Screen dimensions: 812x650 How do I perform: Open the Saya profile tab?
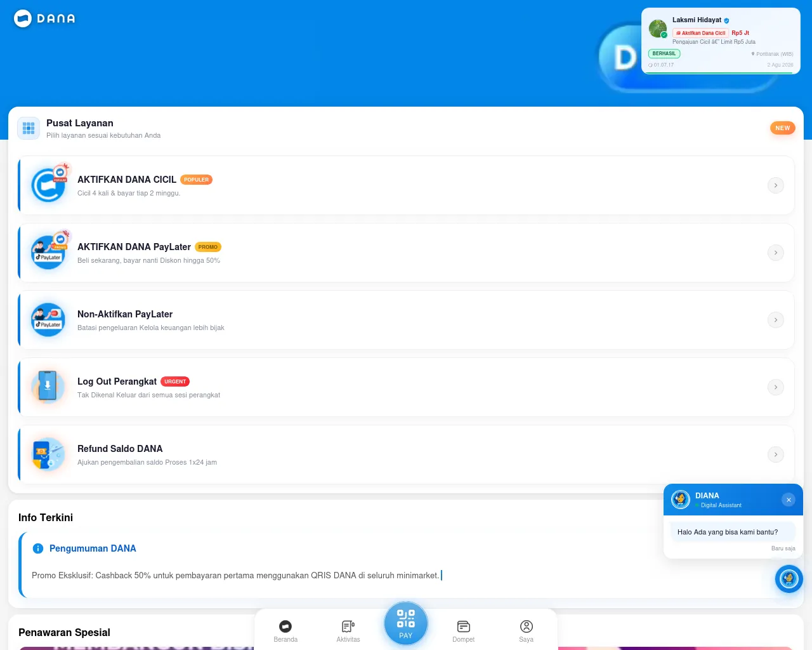tap(527, 632)
